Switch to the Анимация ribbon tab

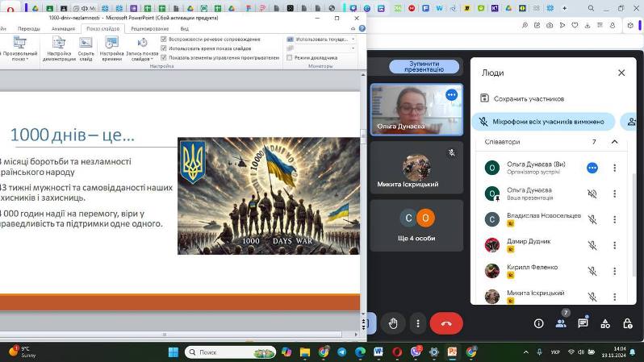pos(63,29)
